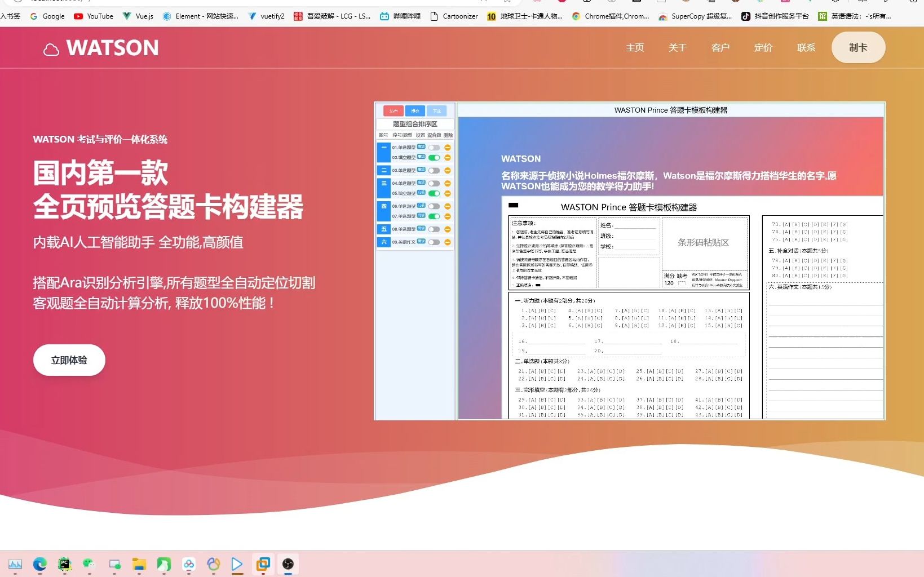Screen dimensions: 924x577
Task: Toggle mixed-question switch for 02.填空题型
Action: [434, 158]
